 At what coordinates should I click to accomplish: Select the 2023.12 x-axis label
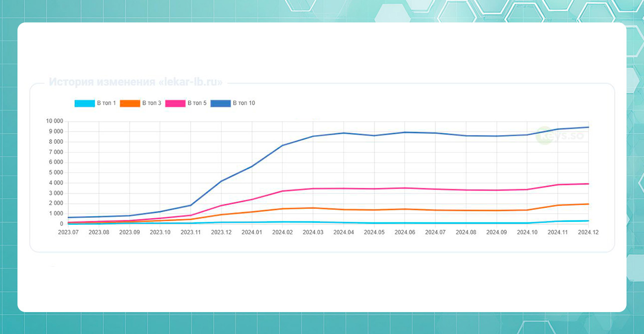coord(221,232)
